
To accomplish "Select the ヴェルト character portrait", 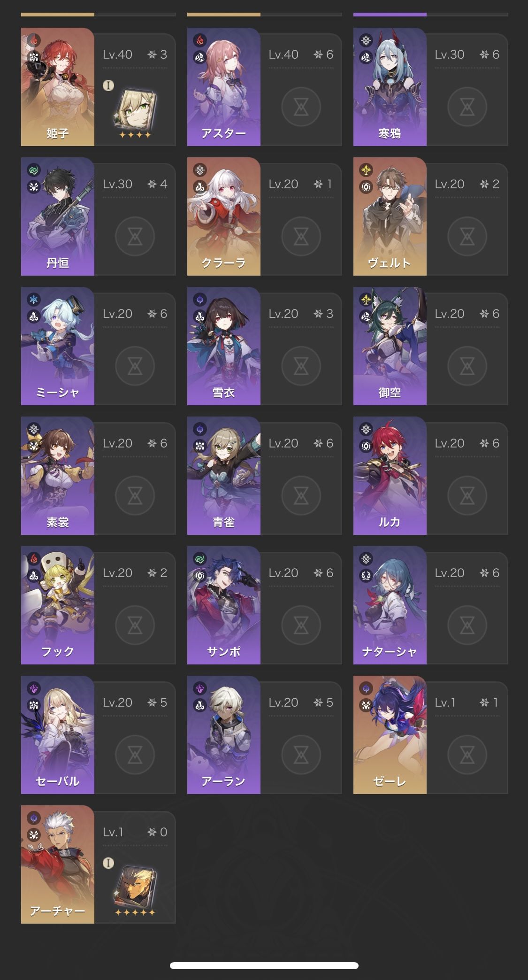I will (x=390, y=216).
